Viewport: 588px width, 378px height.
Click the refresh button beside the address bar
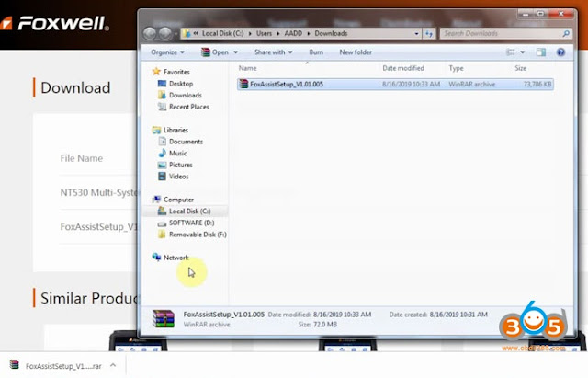(429, 33)
